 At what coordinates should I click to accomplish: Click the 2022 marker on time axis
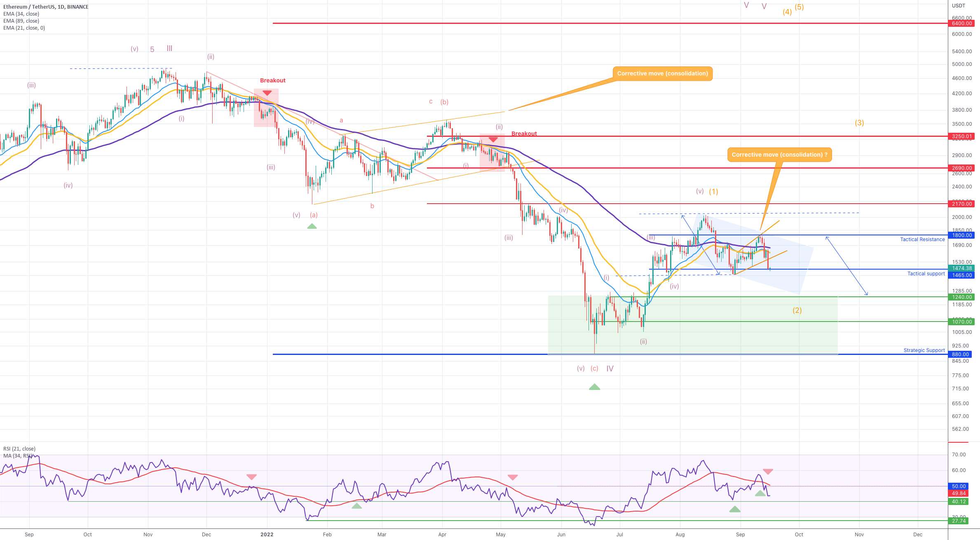click(x=267, y=535)
